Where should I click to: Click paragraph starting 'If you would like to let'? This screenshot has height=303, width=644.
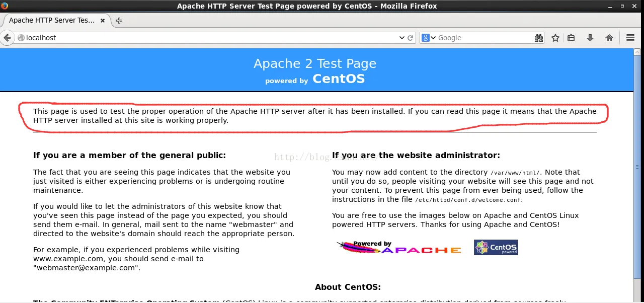164,220
